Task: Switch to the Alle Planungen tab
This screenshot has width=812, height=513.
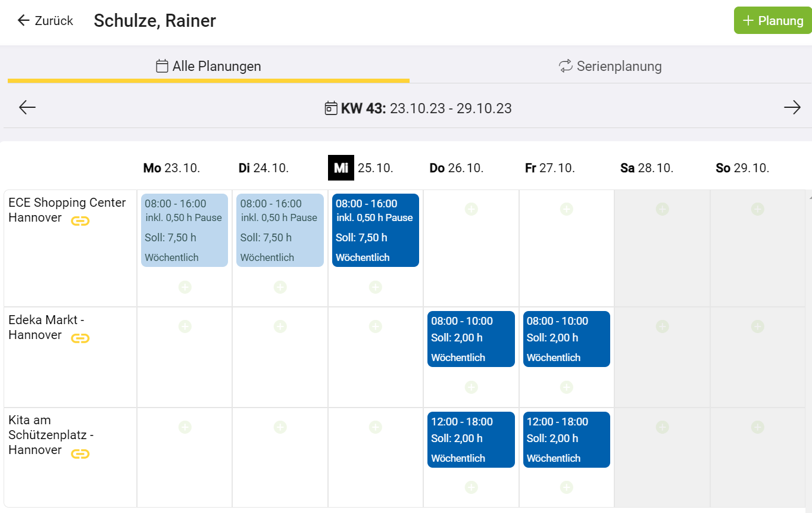Action: click(208, 66)
